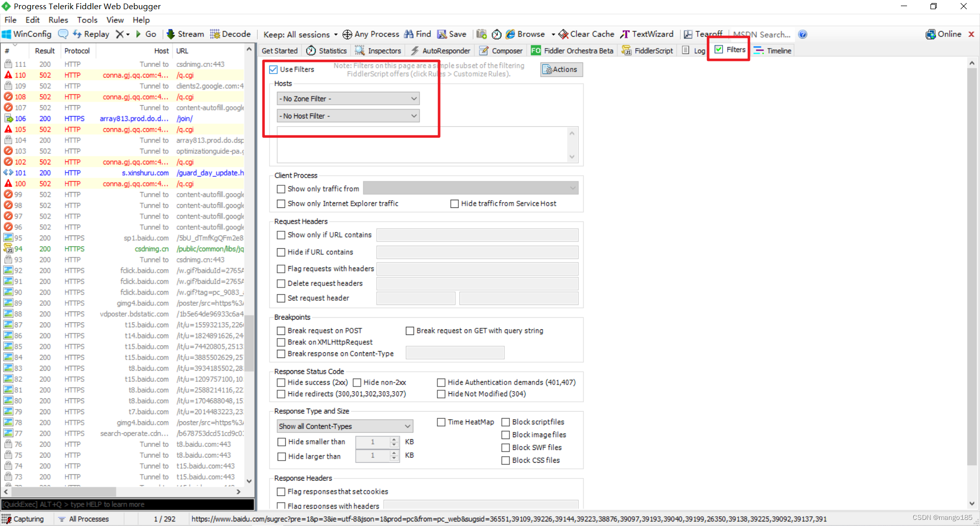The width and height of the screenshot is (980, 526).
Task: Check Time HeatMap option
Action: 441,422
